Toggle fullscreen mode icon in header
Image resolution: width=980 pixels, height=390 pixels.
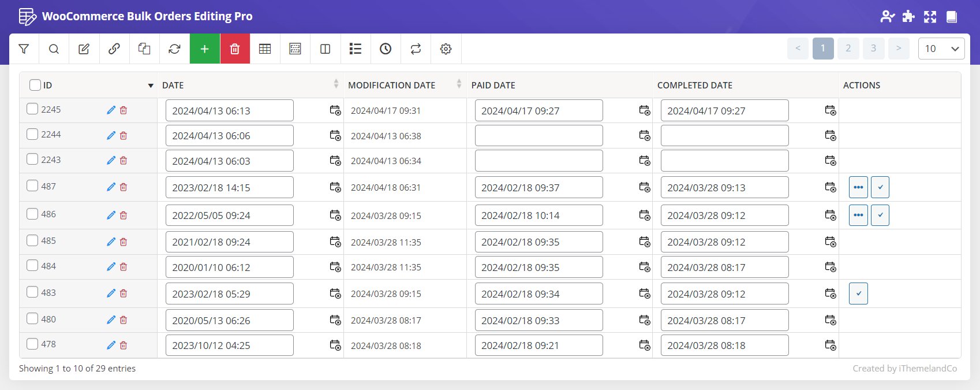[930, 17]
